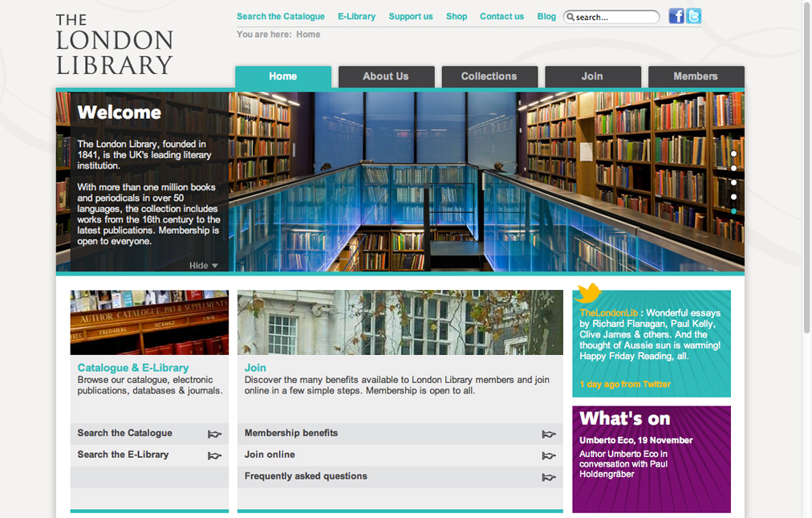812x518 pixels.
Task: Click '1 day ago from Twitter'
Action: (x=625, y=384)
